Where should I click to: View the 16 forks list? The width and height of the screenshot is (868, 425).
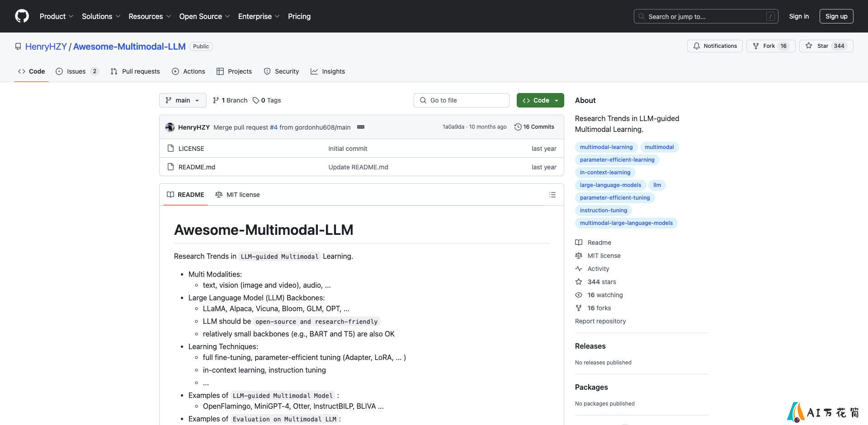(593, 308)
